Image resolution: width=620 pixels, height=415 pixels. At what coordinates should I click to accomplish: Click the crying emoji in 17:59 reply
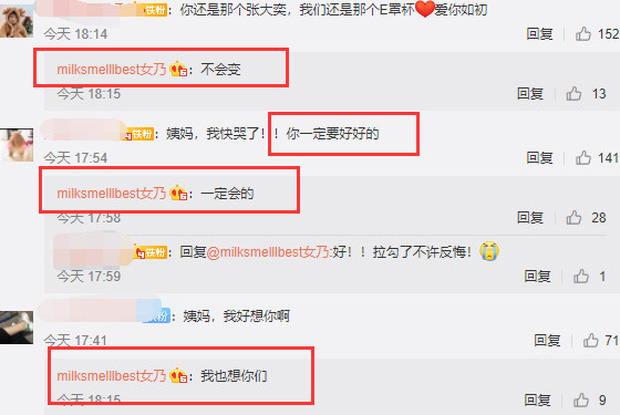click(489, 251)
